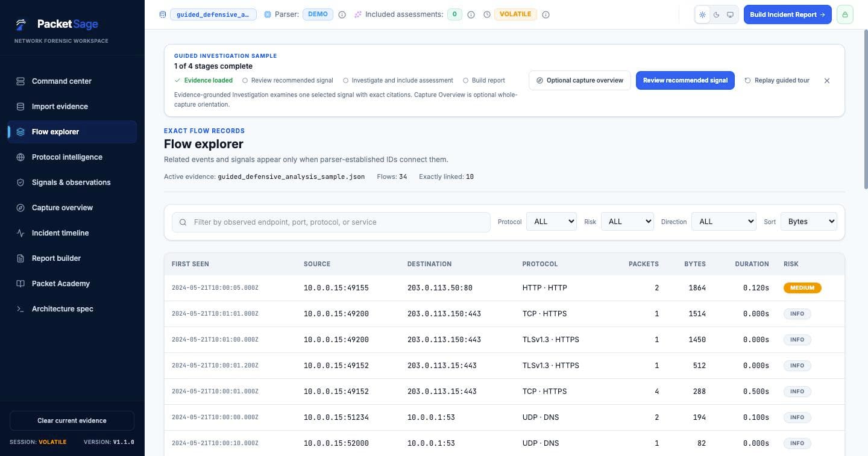Click the info icon beside Included assessments count
868x456 pixels.
click(x=471, y=14)
